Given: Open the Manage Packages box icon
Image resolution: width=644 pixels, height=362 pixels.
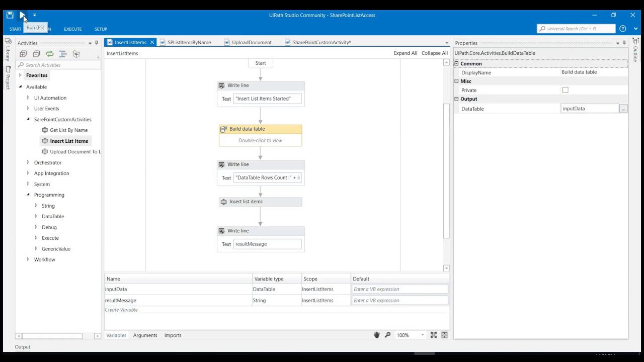Looking at the screenshot, I should (x=76, y=54).
